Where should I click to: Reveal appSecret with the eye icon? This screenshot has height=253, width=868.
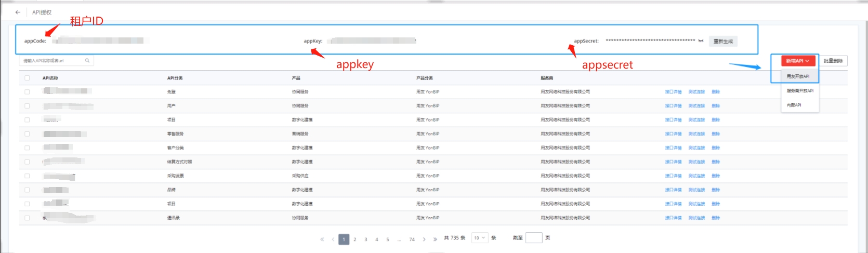pyautogui.click(x=701, y=41)
